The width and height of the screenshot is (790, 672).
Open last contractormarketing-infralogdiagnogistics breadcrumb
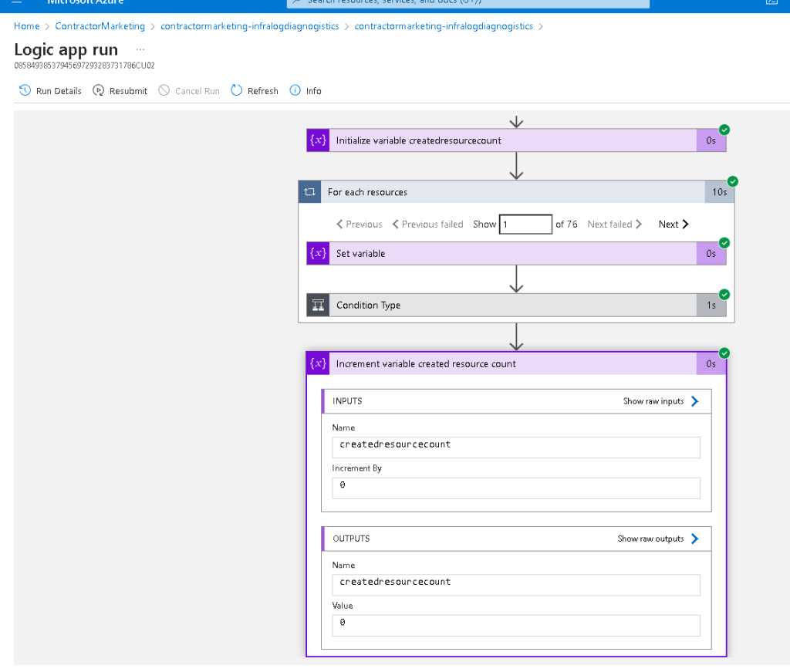pos(444,26)
